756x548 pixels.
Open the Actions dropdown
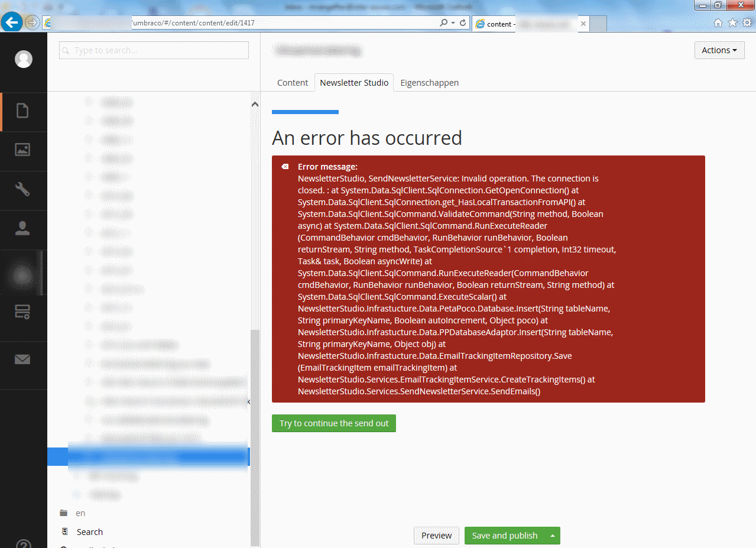719,50
